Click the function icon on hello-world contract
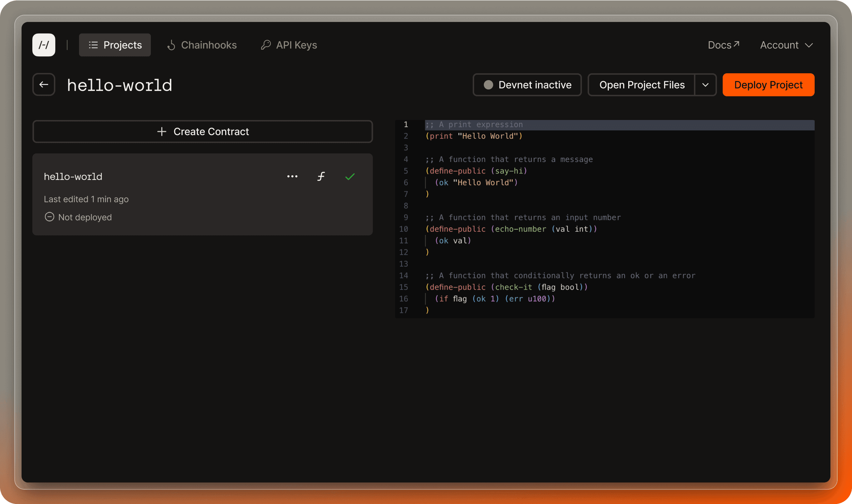Image resolution: width=852 pixels, height=504 pixels. point(321,176)
